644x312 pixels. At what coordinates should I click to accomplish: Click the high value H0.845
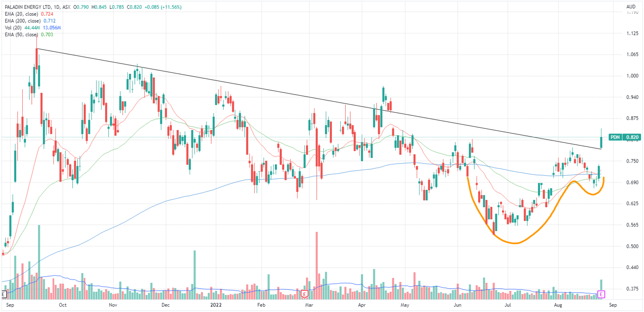[99, 7]
